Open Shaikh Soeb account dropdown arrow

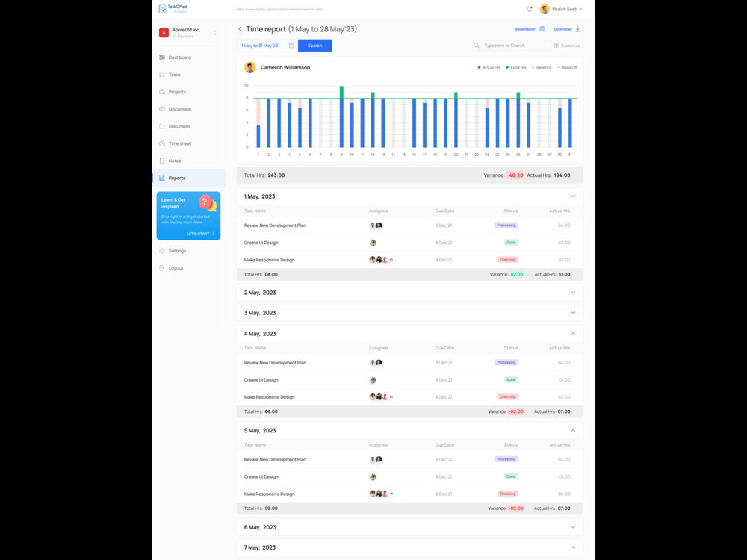click(581, 9)
